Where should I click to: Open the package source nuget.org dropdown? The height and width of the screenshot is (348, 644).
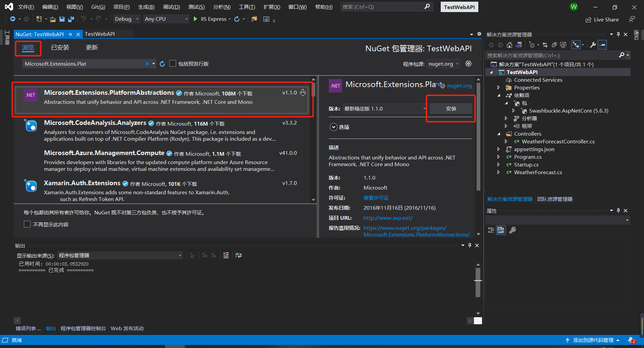pos(443,64)
